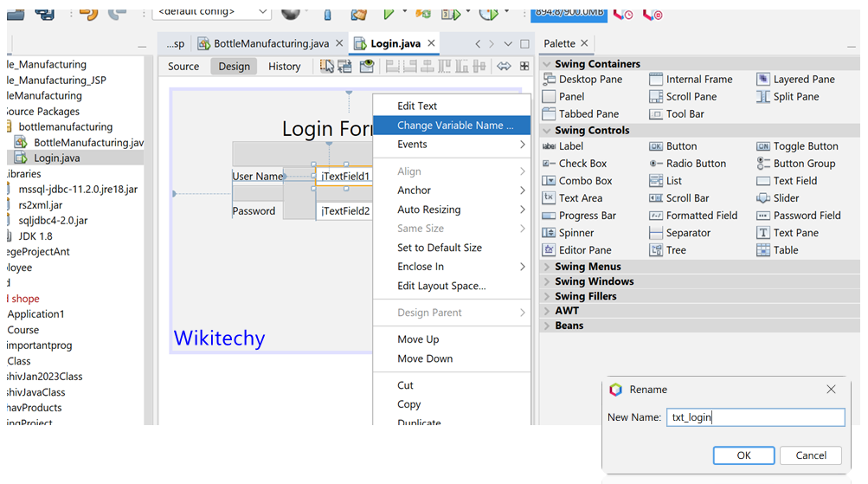
Task: Click the New Name text field
Action: coord(755,417)
